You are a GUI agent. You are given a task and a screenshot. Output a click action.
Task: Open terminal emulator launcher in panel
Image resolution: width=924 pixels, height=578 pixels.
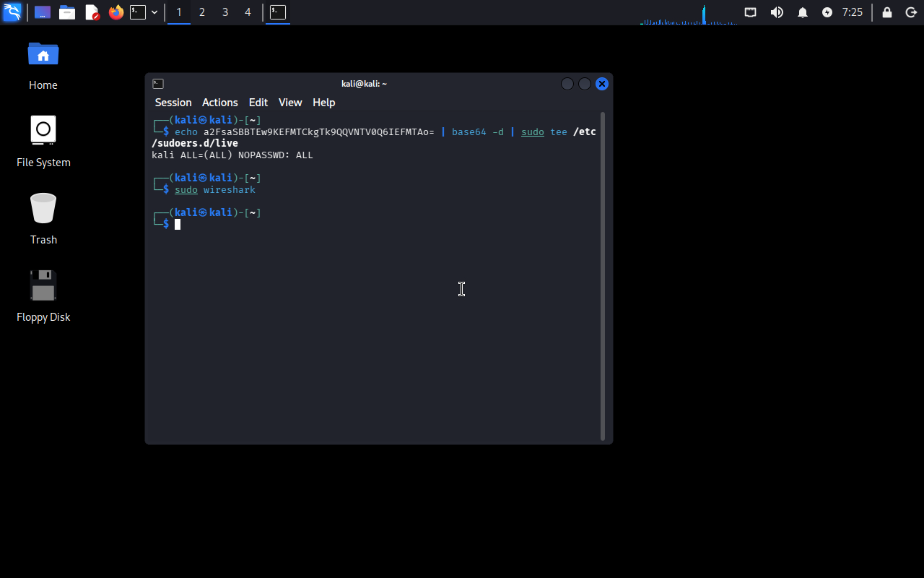click(x=138, y=12)
